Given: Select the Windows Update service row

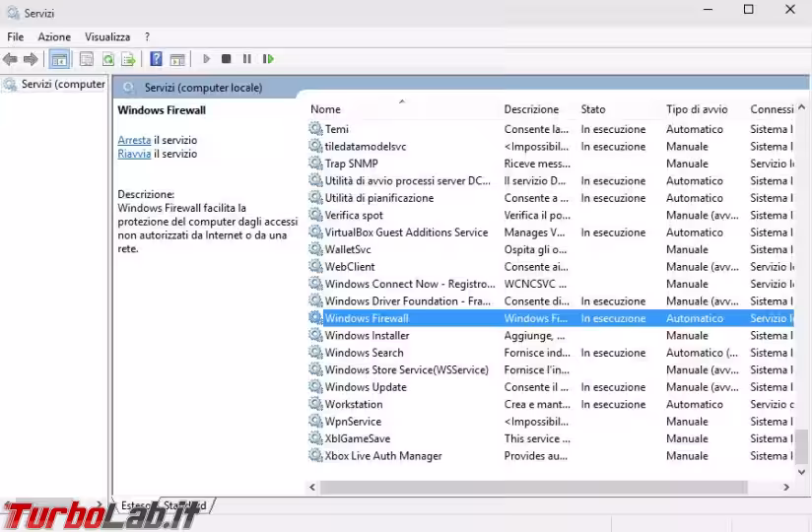Looking at the screenshot, I should [366, 387].
